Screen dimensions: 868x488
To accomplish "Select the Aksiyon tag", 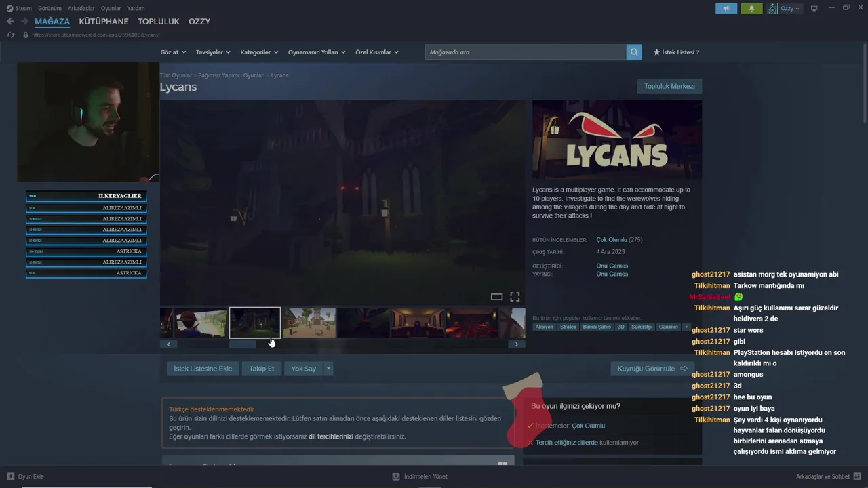I will pyautogui.click(x=544, y=327).
